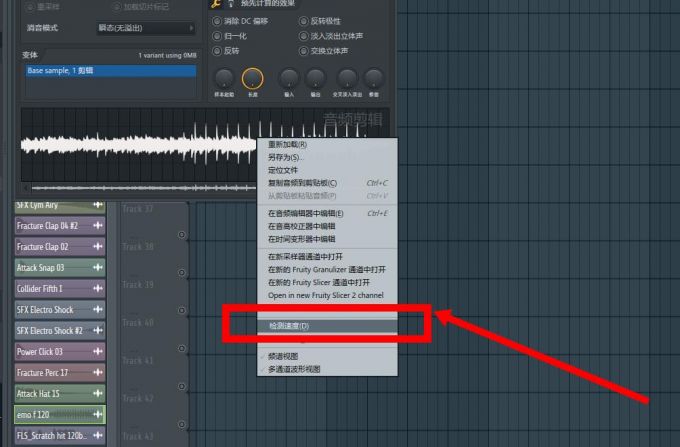
Task: Choose 另存为(S)... from the context menu
Action: 327,157
